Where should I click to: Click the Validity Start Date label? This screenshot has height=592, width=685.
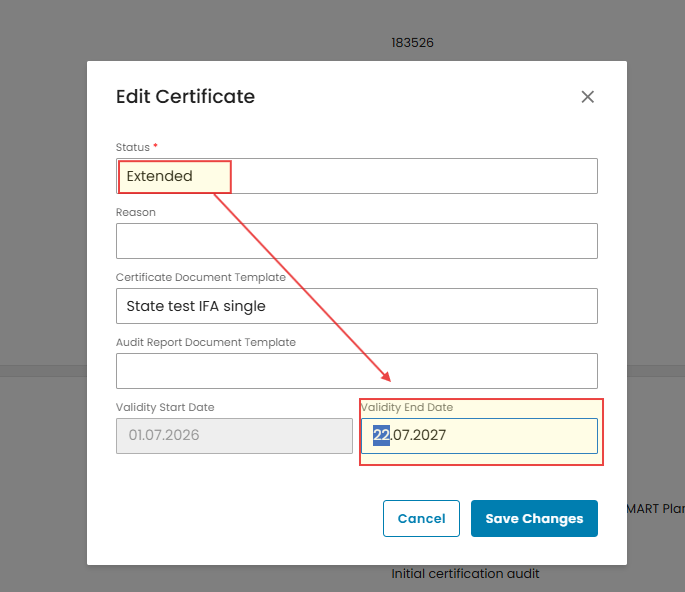(165, 407)
